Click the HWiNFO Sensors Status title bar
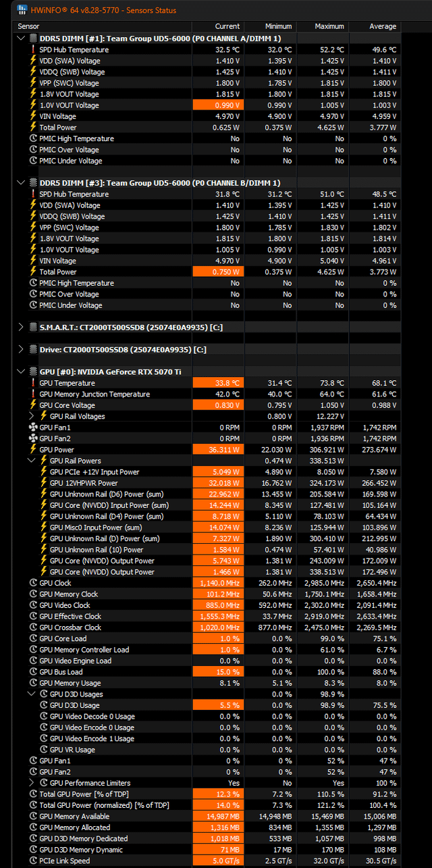Viewport: 432px width, 868px height. coord(223,10)
